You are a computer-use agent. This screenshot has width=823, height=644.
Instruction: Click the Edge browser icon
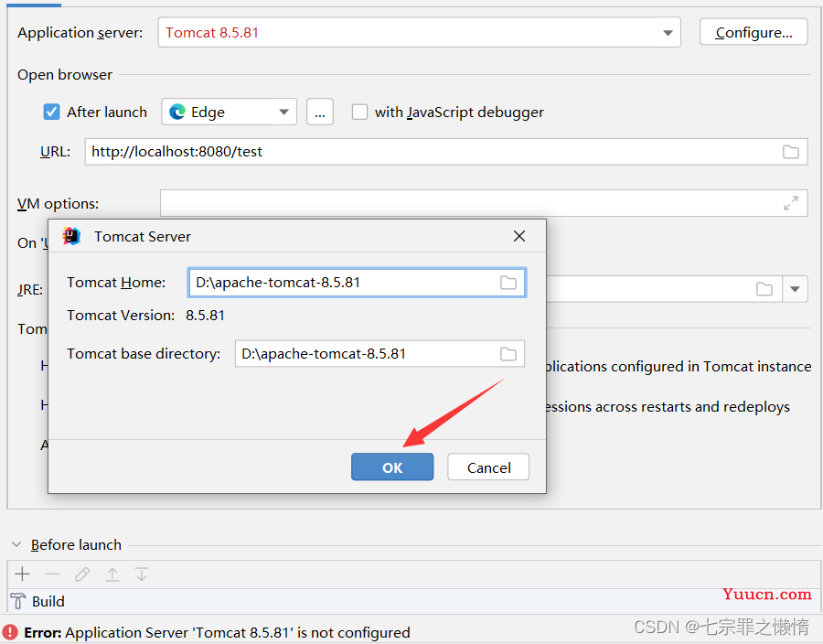tap(177, 112)
